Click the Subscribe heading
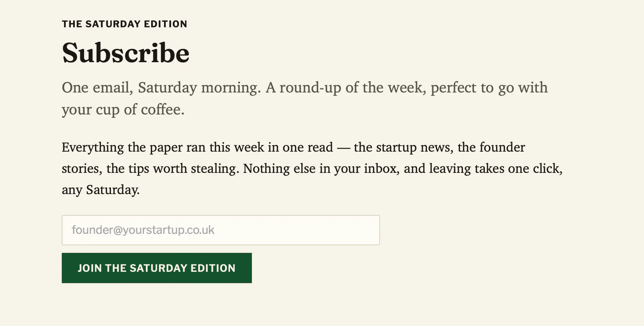This screenshot has height=326, width=644. (125, 53)
